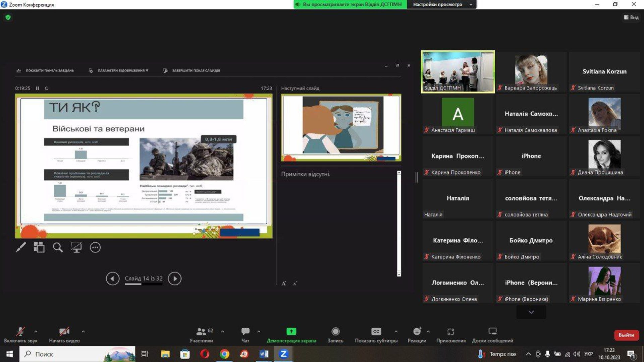Switch to Word in the taskbar
Screen dimensions: 644x362
264,354
